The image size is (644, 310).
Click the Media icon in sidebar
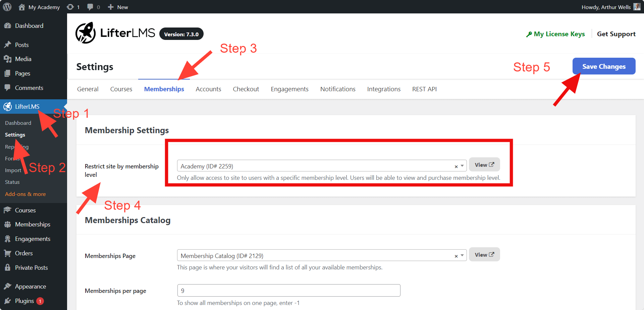7,59
